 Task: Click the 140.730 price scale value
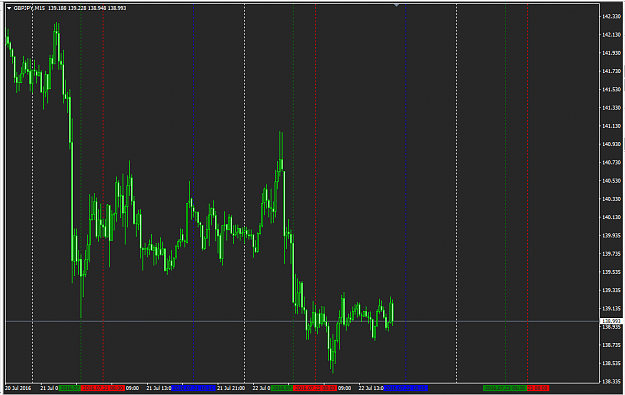click(x=612, y=163)
